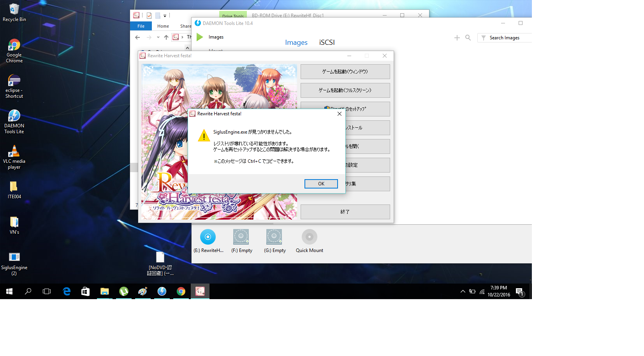Image resolution: width=644 pixels, height=356 pixels.
Task: Select the eclipse Shortcut desktop icon
Action: tap(14, 86)
